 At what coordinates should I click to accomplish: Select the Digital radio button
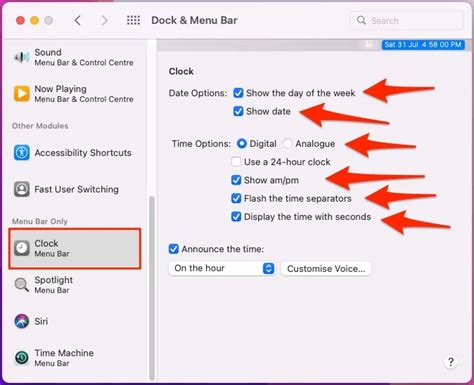[x=241, y=144]
